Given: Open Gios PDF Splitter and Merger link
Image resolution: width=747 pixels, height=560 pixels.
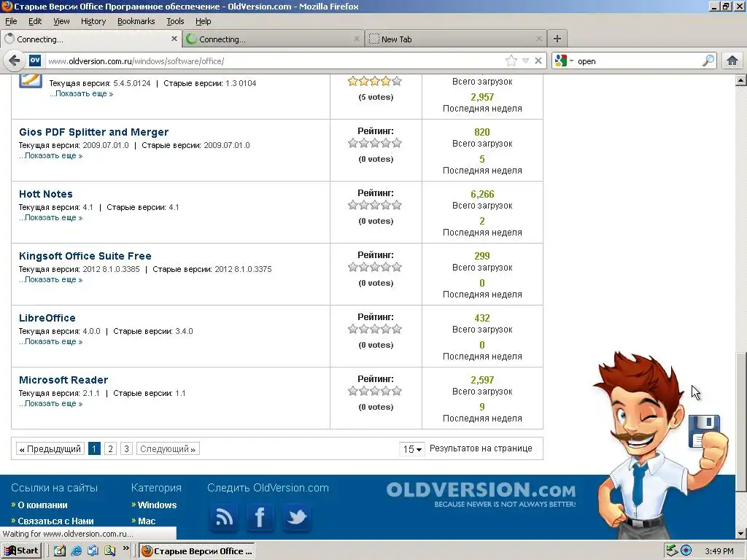Looking at the screenshot, I should [94, 132].
